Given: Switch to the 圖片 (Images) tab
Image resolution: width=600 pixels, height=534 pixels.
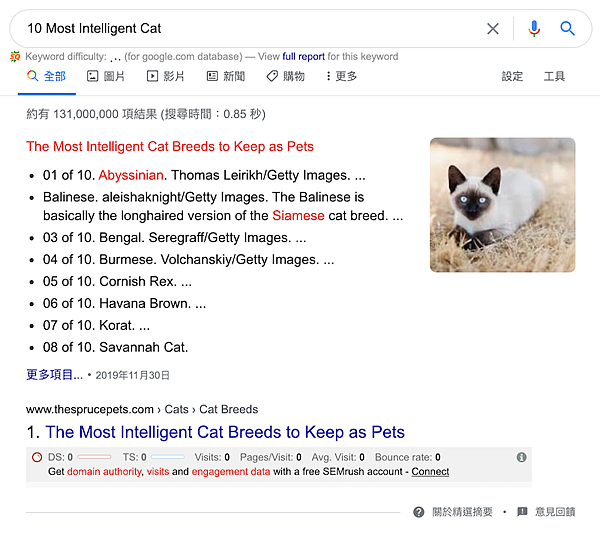Looking at the screenshot, I should tap(106, 76).
